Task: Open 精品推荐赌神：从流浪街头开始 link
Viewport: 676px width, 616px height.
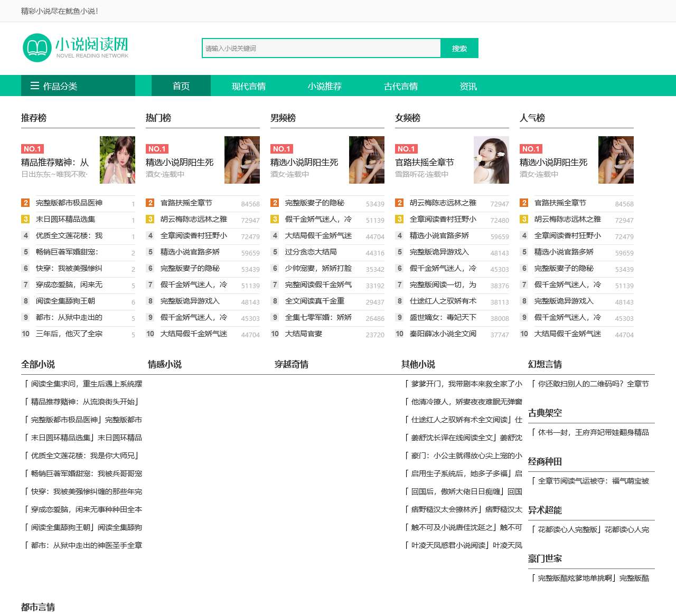Action: [x=82, y=402]
